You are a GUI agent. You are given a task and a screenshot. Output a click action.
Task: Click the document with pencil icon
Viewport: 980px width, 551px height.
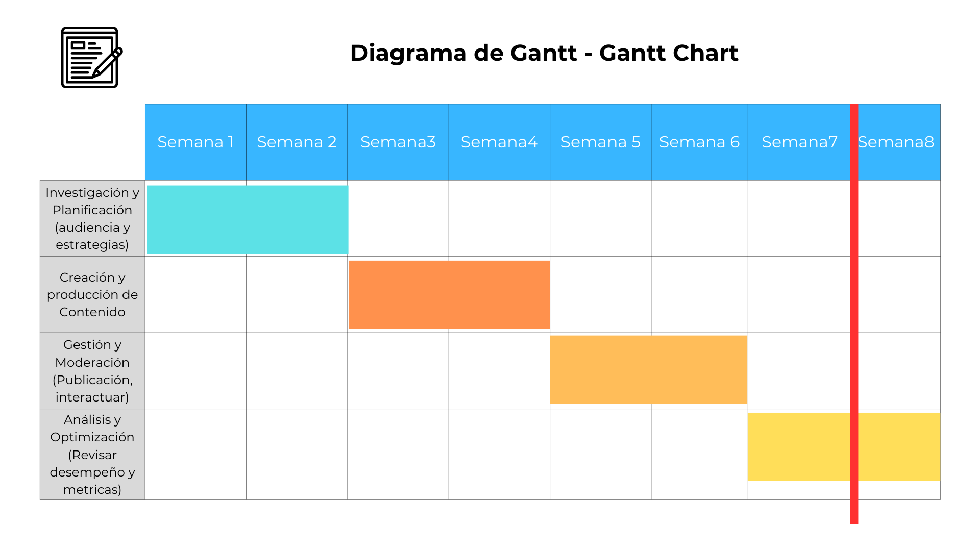(91, 58)
